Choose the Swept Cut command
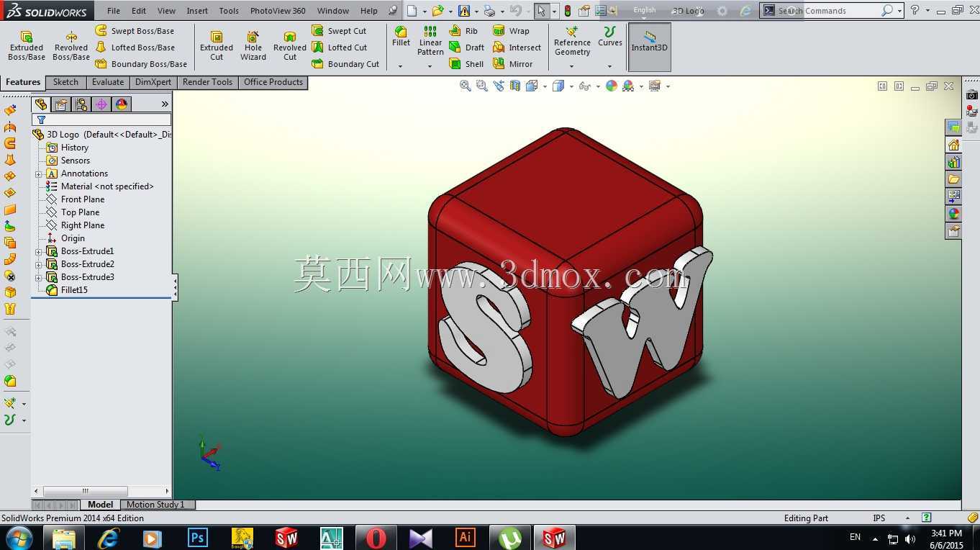Viewport: 980px width, 550px height. pos(339,31)
